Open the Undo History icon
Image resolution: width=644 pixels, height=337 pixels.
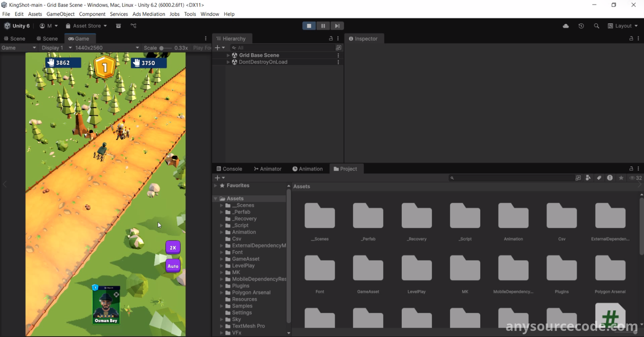[581, 26]
